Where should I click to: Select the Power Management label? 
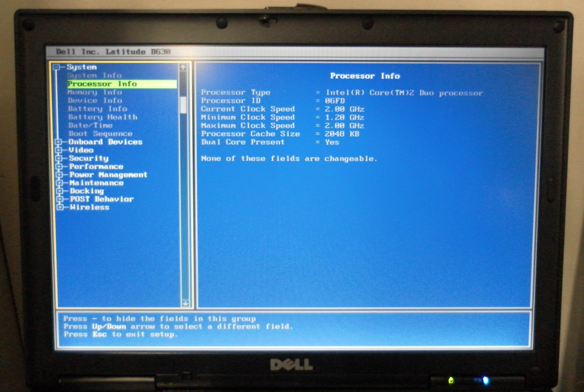click(x=109, y=175)
